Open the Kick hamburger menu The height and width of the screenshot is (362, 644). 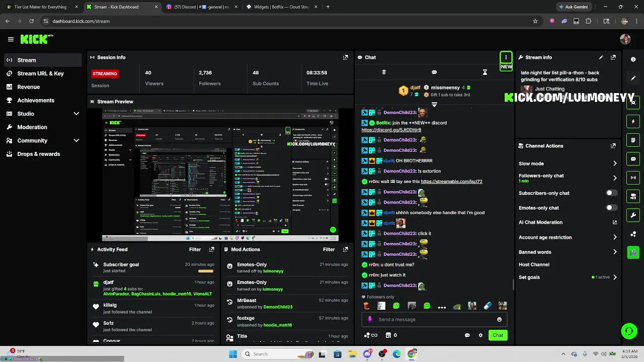(11, 39)
